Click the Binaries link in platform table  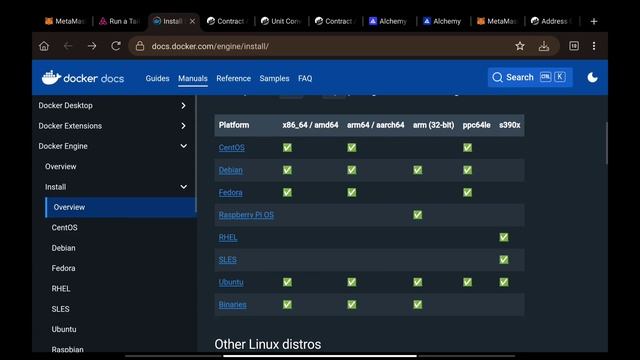coord(232,305)
